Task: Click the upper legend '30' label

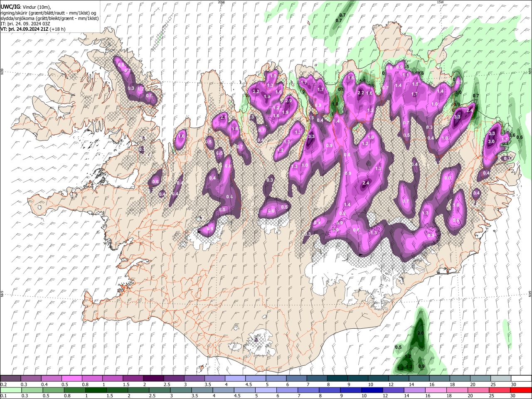Action: click(x=513, y=384)
